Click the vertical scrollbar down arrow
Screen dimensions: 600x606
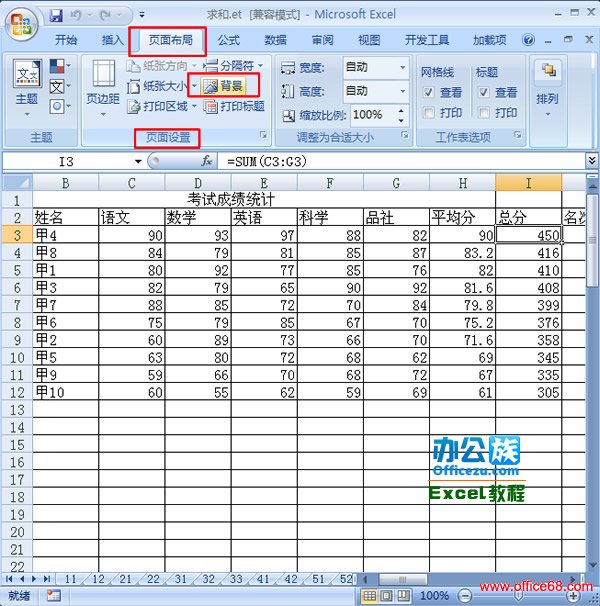[593, 565]
